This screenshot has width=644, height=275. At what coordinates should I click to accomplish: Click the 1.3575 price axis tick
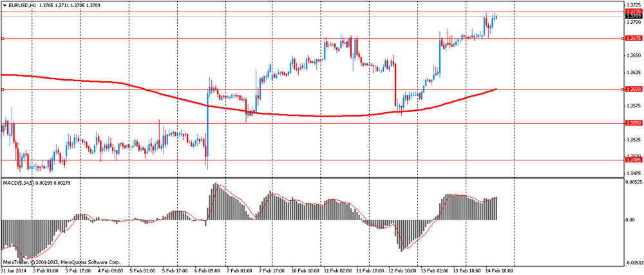[x=634, y=106]
